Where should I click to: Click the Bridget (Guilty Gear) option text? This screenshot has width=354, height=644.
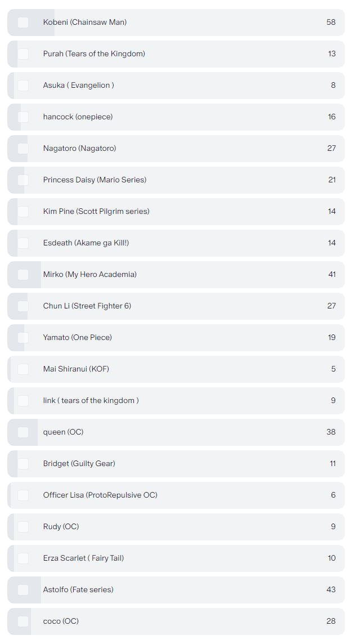coord(79,464)
